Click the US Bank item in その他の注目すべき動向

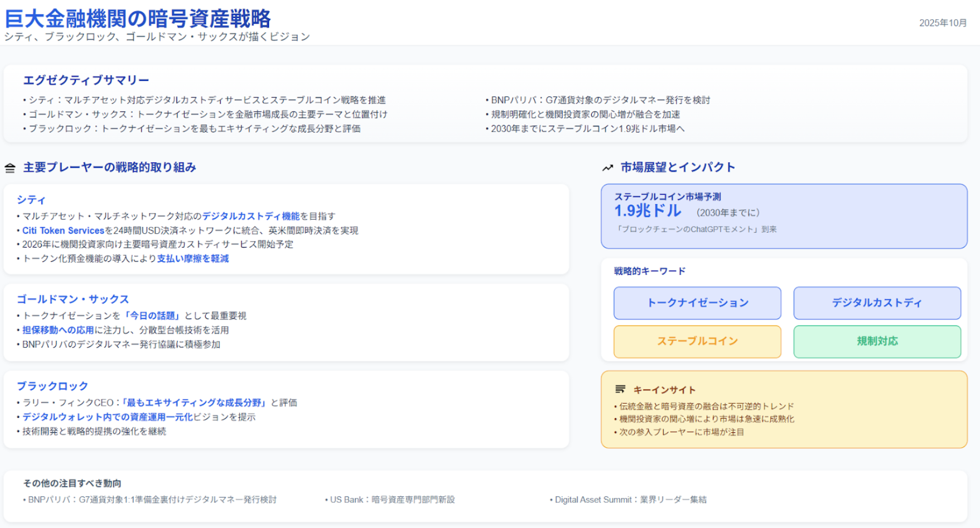click(x=392, y=499)
